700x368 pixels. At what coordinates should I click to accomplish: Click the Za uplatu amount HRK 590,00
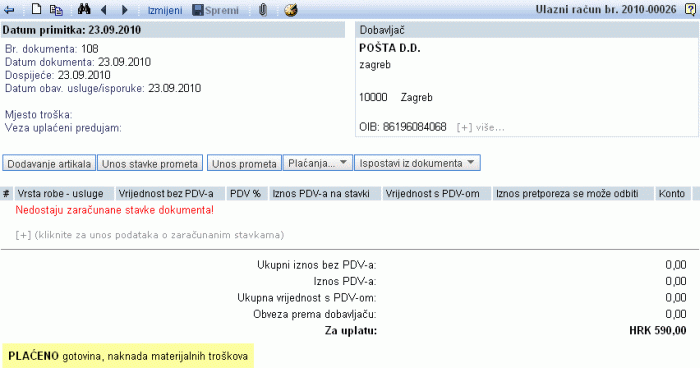(658, 331)
